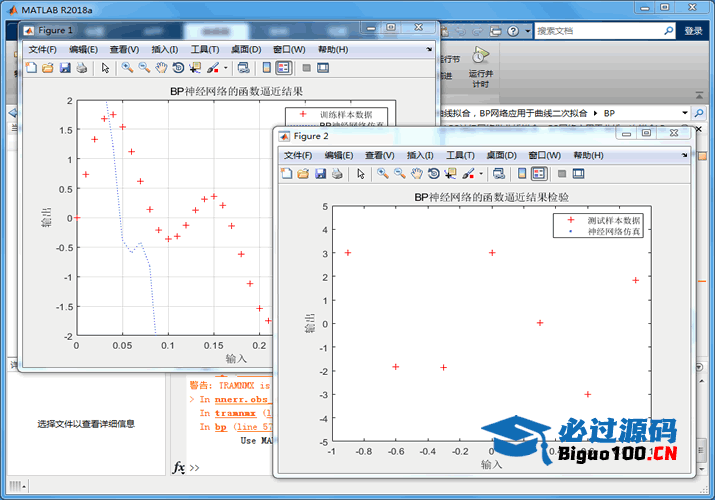Expand the quick access toolbar dropdown arrow
This screenshot has width=715, height=500.
[527, 31]
